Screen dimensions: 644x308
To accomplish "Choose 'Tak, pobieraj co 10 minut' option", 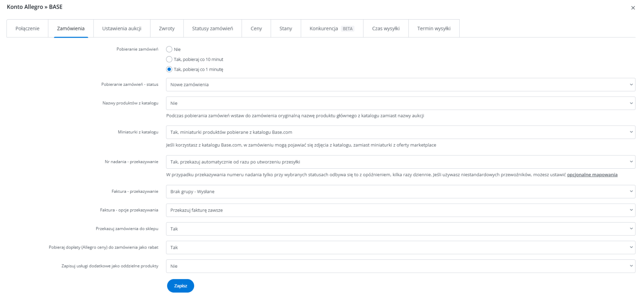I will 169,59.
